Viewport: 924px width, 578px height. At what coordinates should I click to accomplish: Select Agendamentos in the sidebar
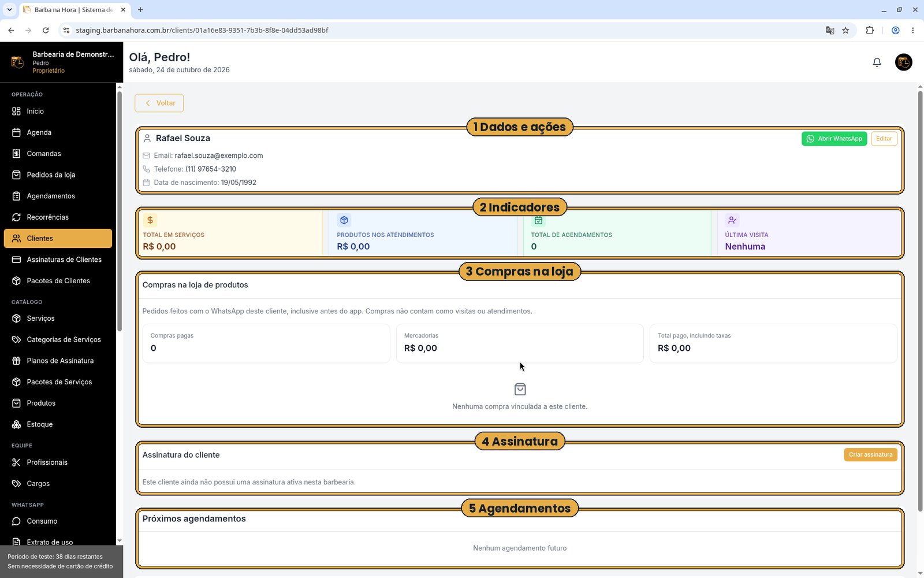pyautogui.click(x=58, y=196)
